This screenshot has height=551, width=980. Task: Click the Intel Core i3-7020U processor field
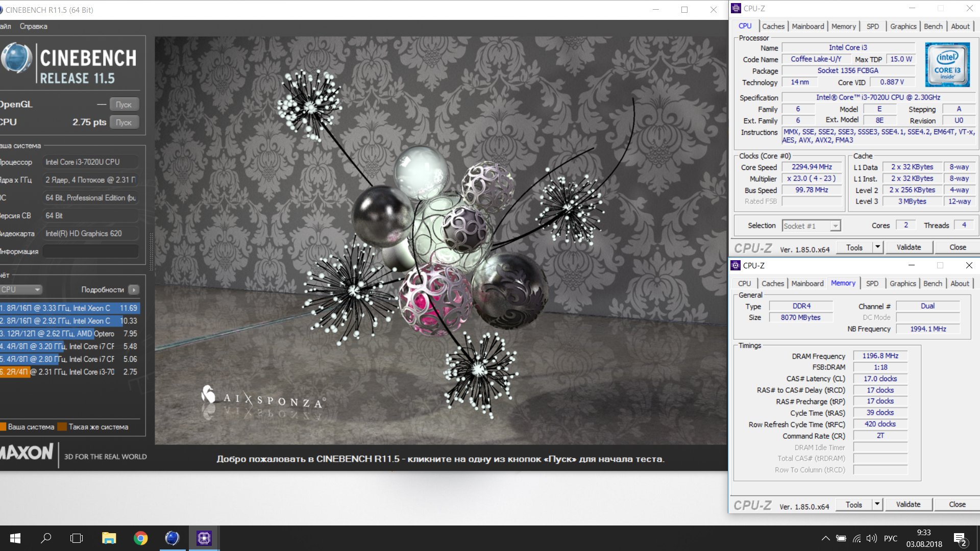[90, 162]
